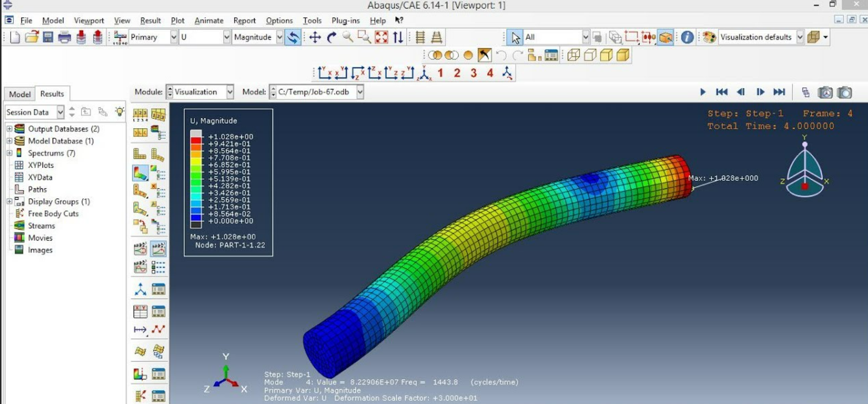868x404 pixels.
Task: Open the File menu
Action: [x=26, y=20]
